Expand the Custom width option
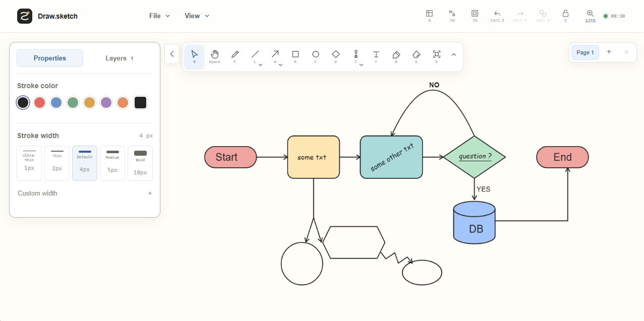 coord(85,193)
